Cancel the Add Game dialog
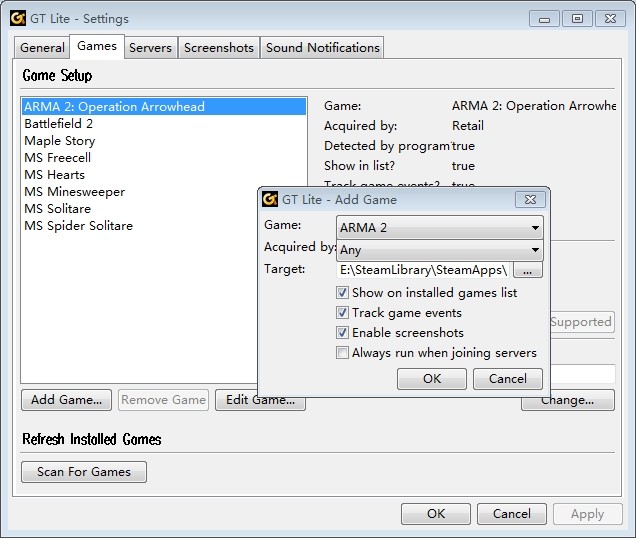636x538 pixels. 507,379
